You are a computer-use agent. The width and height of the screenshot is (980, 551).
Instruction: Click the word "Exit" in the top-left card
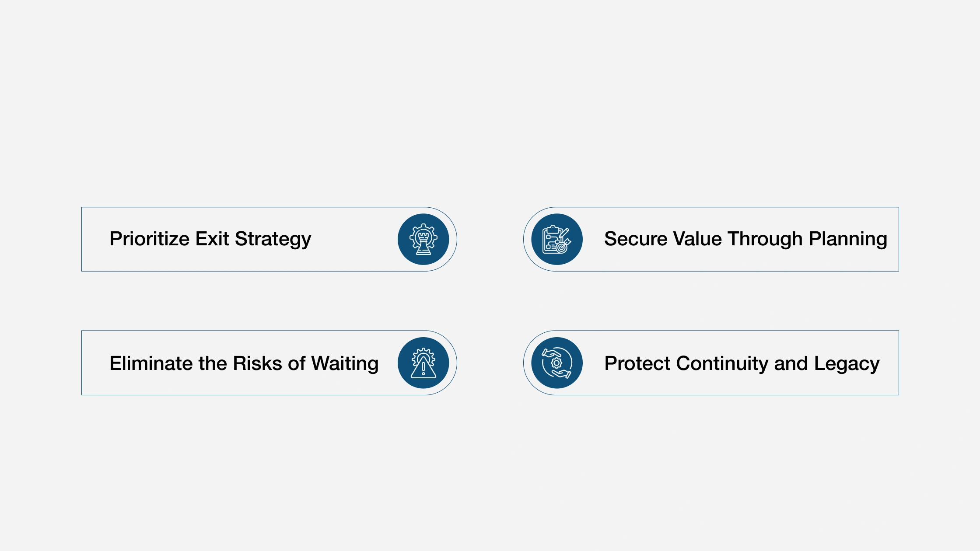(212, 239)
